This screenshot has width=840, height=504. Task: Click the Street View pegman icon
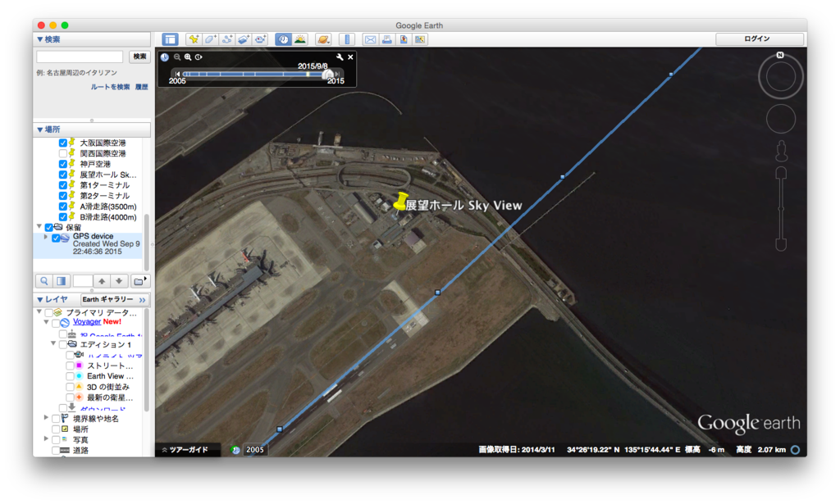coord(782,151)
